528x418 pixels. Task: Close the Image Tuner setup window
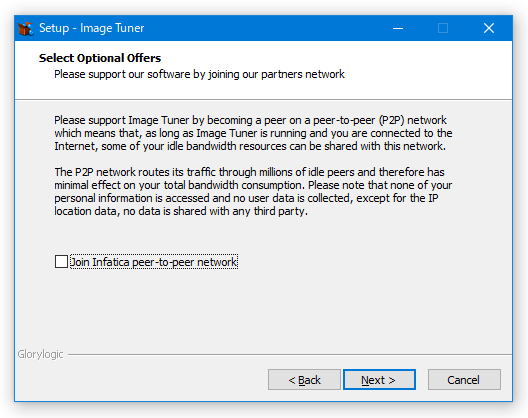pos(489,28)
